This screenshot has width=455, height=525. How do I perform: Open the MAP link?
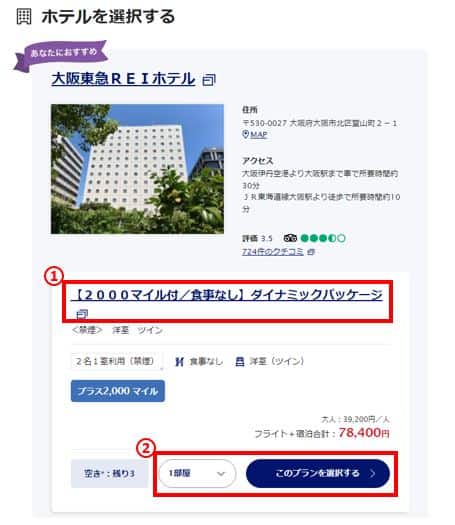pos(259,135)
